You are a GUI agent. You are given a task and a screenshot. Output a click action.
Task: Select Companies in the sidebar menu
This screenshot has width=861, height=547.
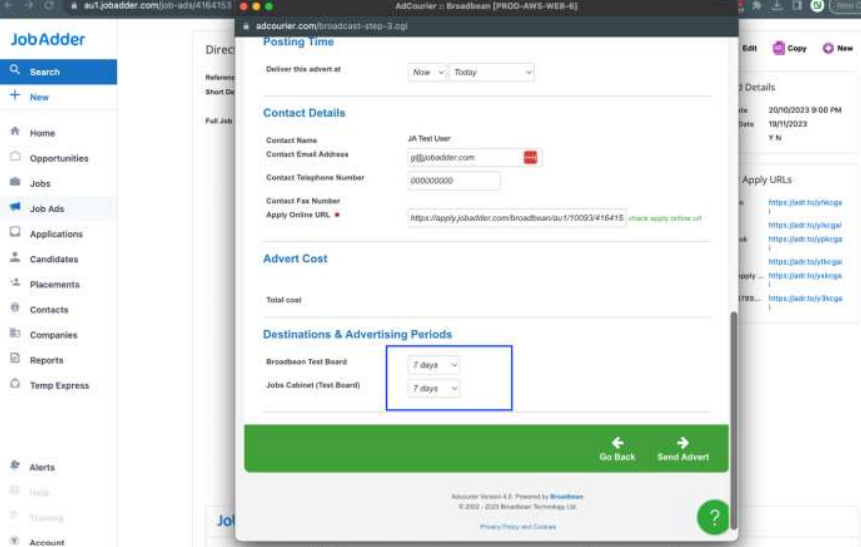click(53, 335)
